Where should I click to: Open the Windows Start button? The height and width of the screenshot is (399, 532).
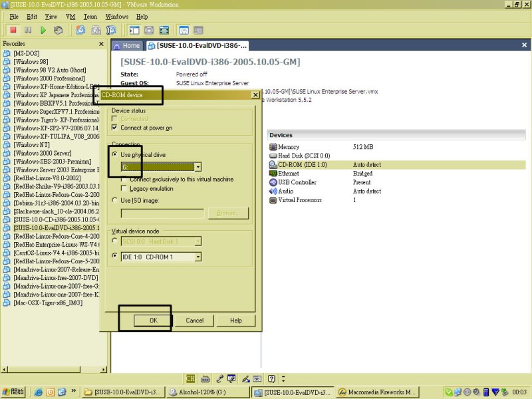click(13, 392)
